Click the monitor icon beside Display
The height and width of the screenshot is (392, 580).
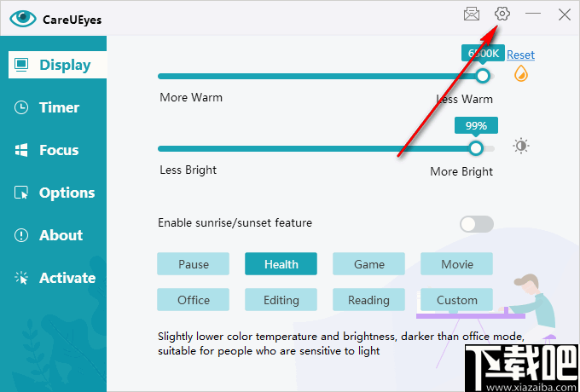tap(21, 65)
